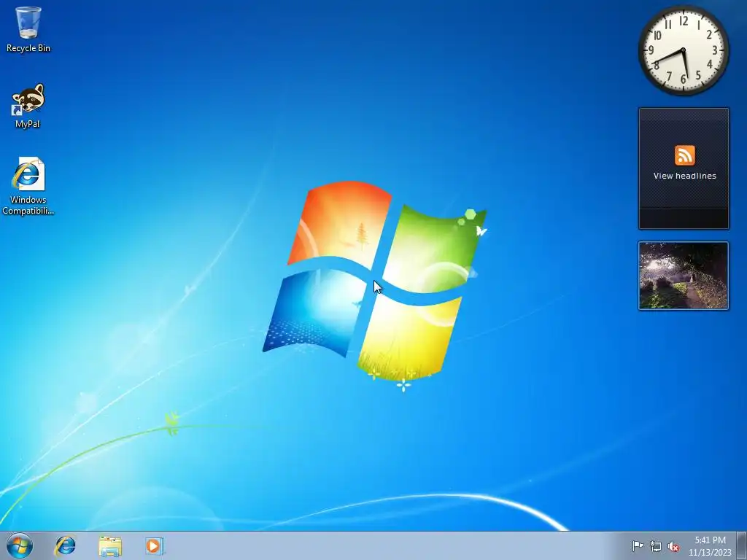This screenshot has width=747, height=560.
Task: Open Windows Media Player from the taskbar
Action: tap(155, 545)
